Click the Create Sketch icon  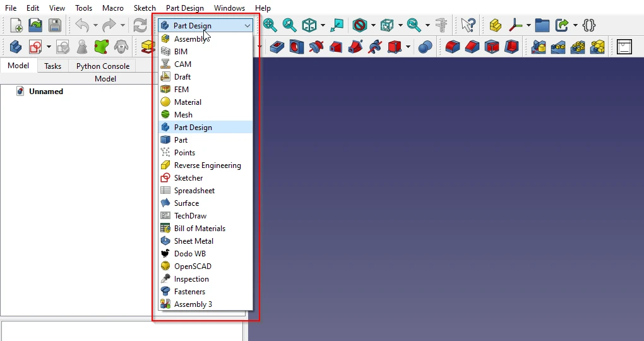pos(35,47)
